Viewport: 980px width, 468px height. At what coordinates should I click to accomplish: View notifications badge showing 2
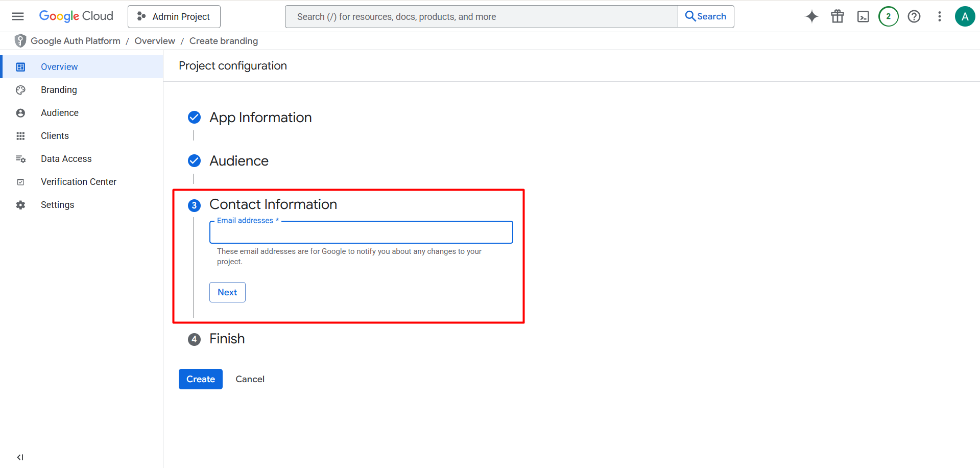coord(889,16)
